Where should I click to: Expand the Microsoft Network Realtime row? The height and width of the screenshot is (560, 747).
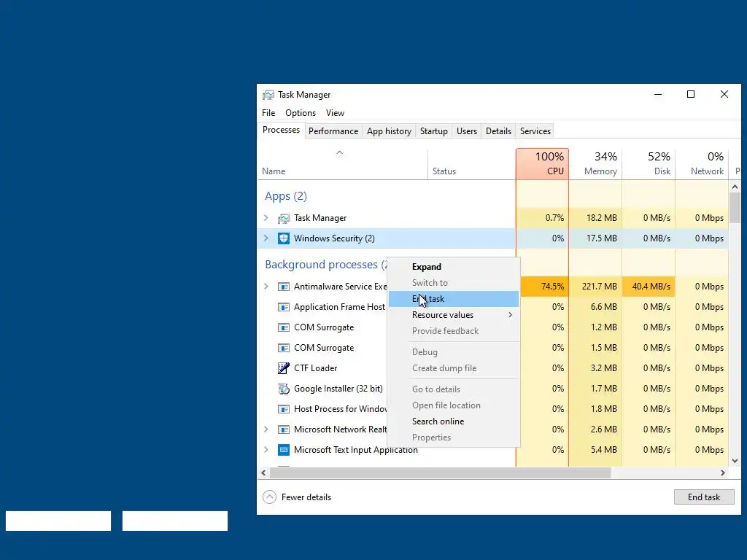click(x=266, y=429)
